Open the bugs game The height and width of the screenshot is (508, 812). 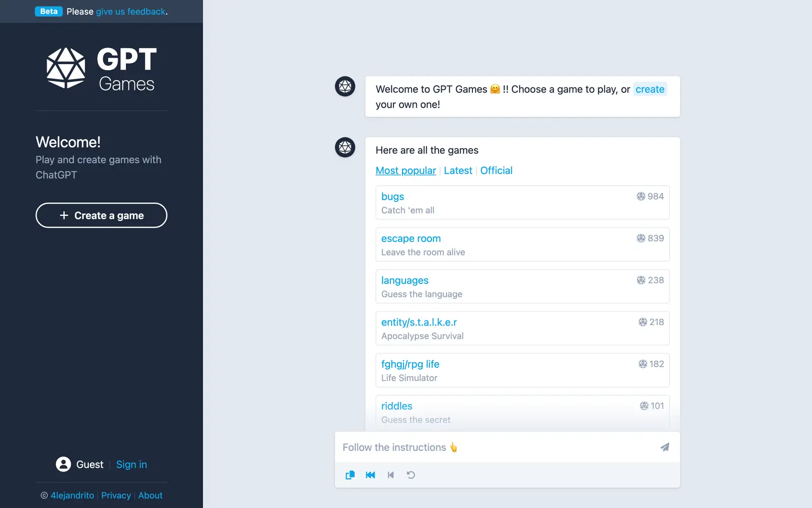point(393,197)
